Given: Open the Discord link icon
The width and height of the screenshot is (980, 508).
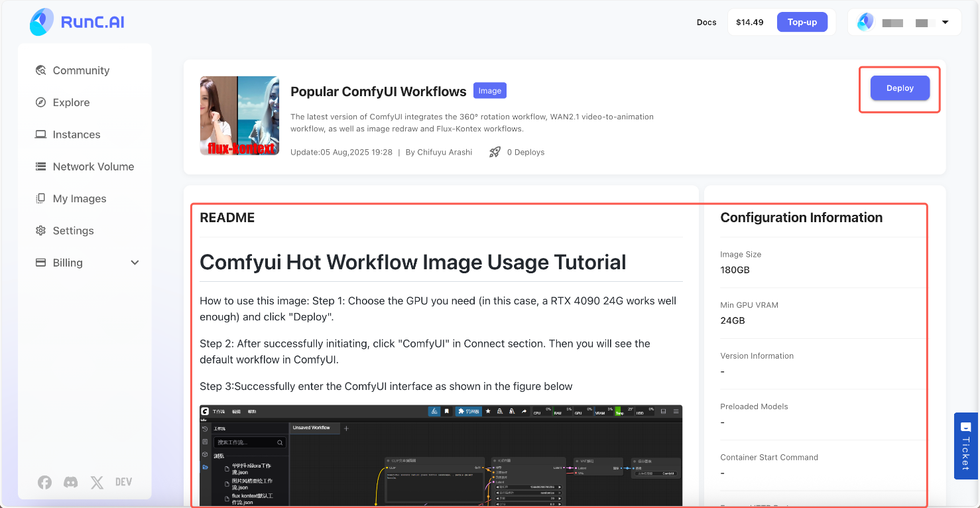Looking at the screenshot, I should 70,482.
